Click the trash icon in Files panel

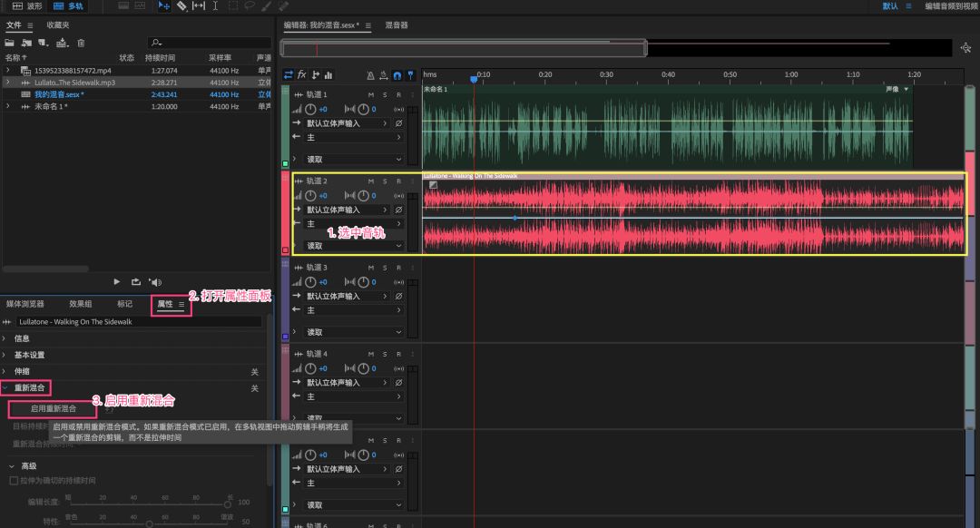point(81,43)
